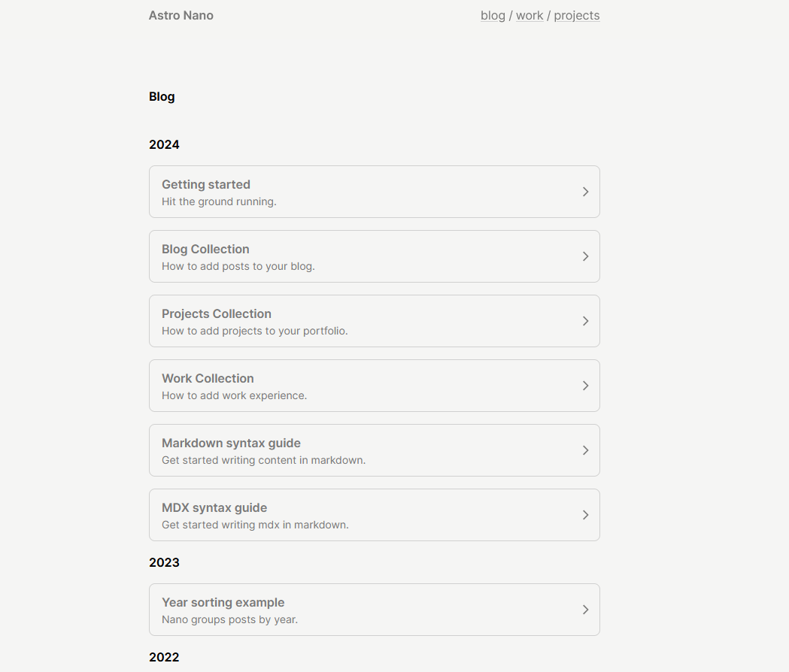The height and width of the screenshot is (672, 789).
Task: Click the chevron on Markdown syntax guide card
Action: (x=585, y=450)
